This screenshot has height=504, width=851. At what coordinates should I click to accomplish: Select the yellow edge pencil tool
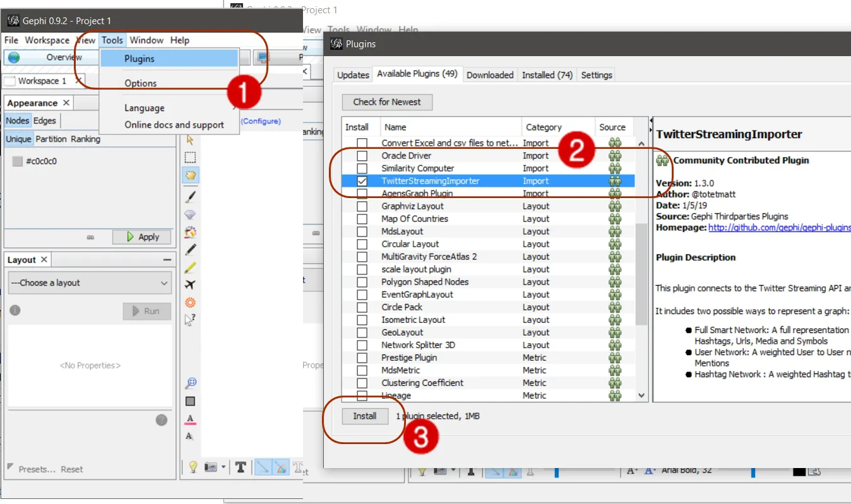tap(190, 267)
